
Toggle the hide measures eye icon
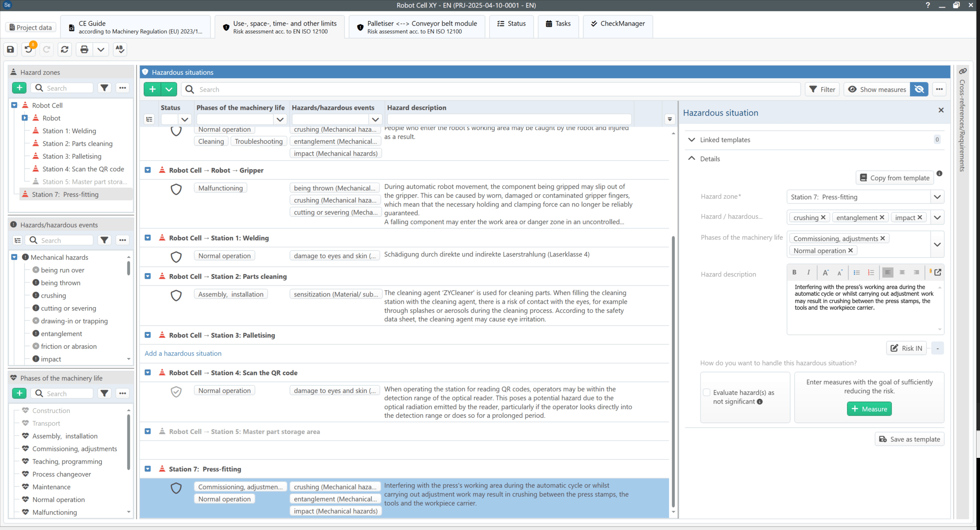point(919,89)
